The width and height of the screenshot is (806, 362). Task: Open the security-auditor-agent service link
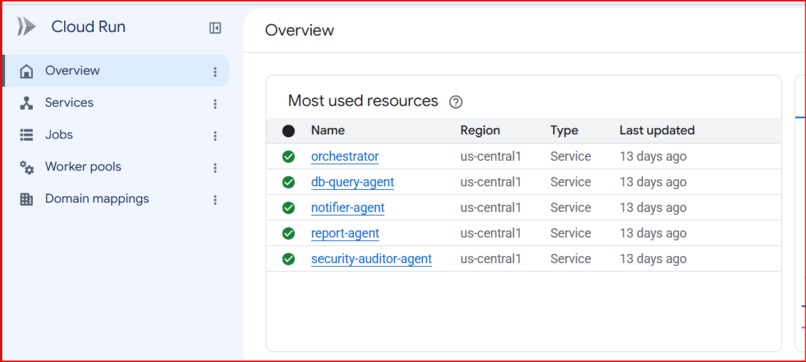(x=371, y=259)
